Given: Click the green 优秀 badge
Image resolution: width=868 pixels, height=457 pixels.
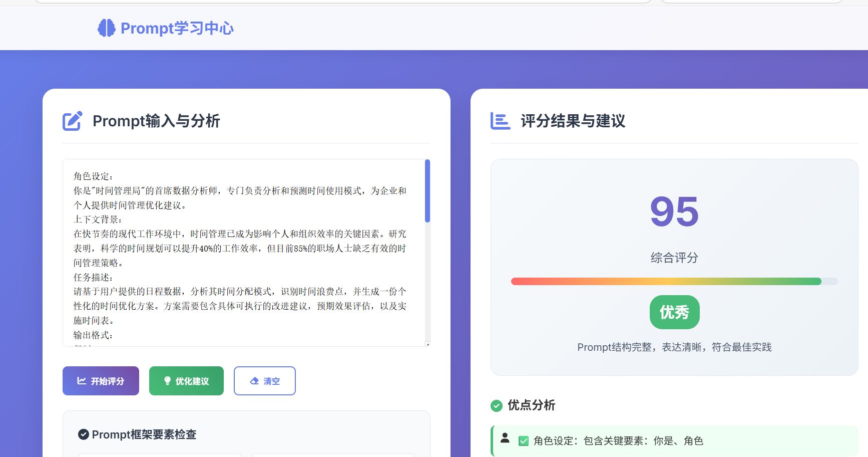Looking at the screenshot, I should (x=674, y=312).
